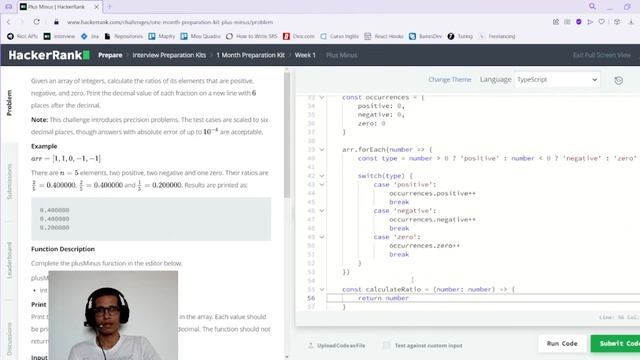Viewport: 640px width, 360px height.
Task: Click 'occurrences.positive++' code line
Action: point(432,193)
